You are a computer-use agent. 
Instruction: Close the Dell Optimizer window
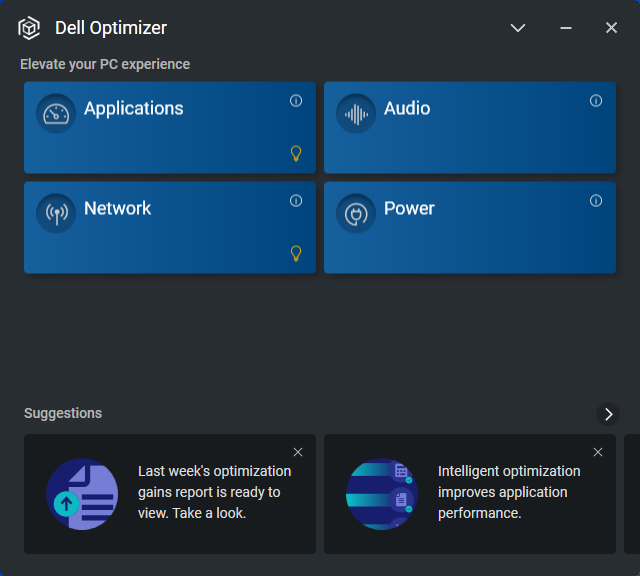611,28
